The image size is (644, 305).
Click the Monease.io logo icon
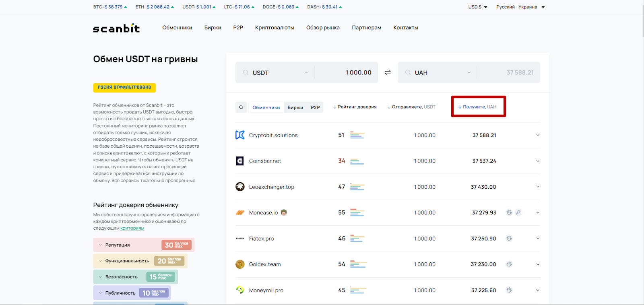240,212
